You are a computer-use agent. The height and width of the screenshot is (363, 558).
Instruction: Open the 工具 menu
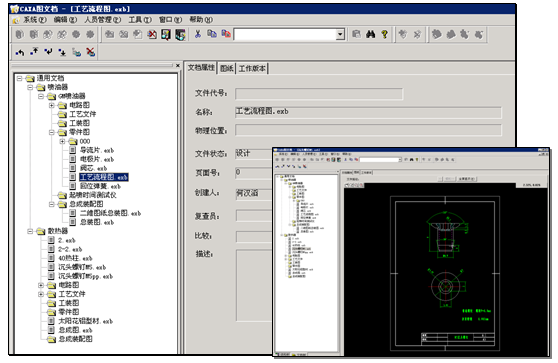point(140,20)
